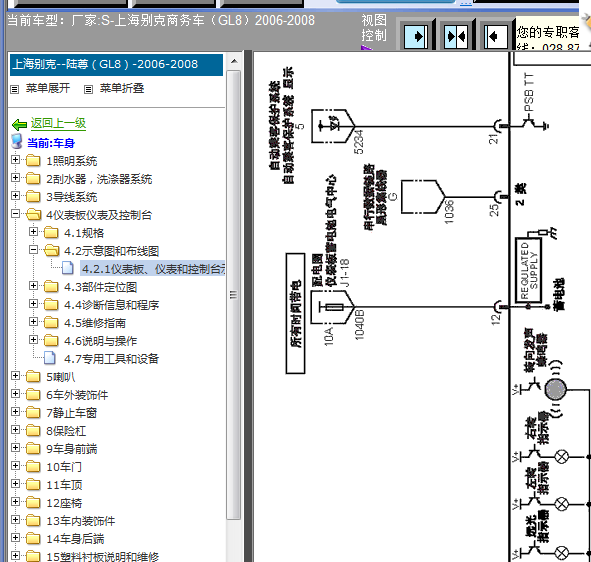Select 15塑料衬板说明和维修 tree item
Viewport: 591px width, 562px height.
click(102, 556)
